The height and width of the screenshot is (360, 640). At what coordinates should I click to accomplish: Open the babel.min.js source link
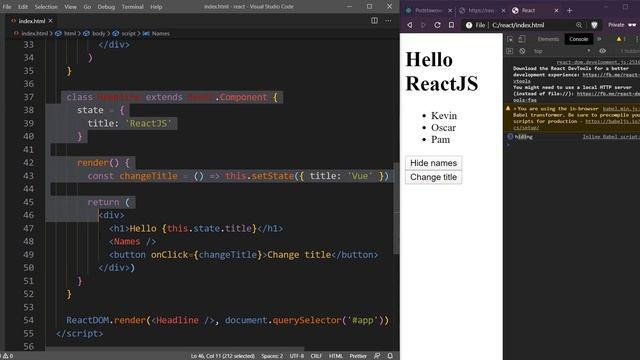click(620, 109)
